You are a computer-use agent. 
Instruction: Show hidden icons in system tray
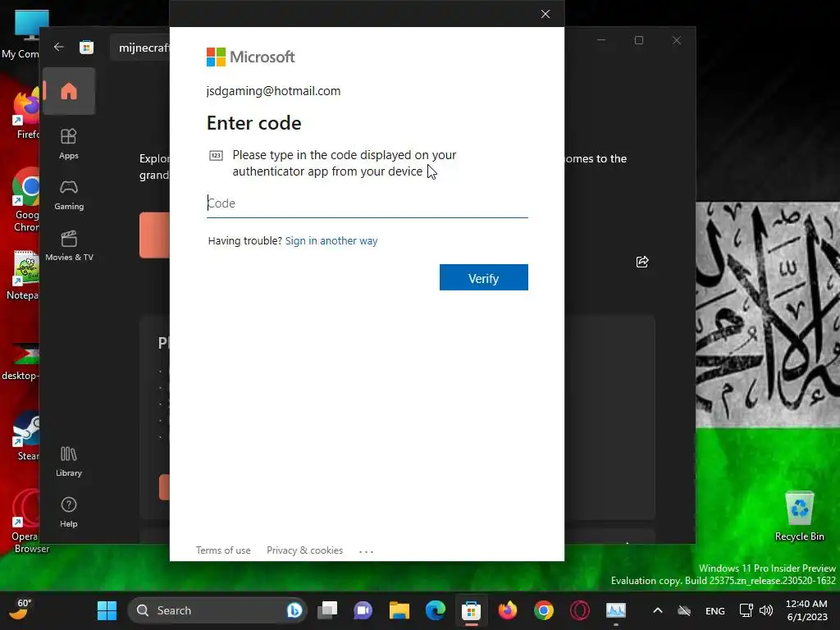click(658, 610)
